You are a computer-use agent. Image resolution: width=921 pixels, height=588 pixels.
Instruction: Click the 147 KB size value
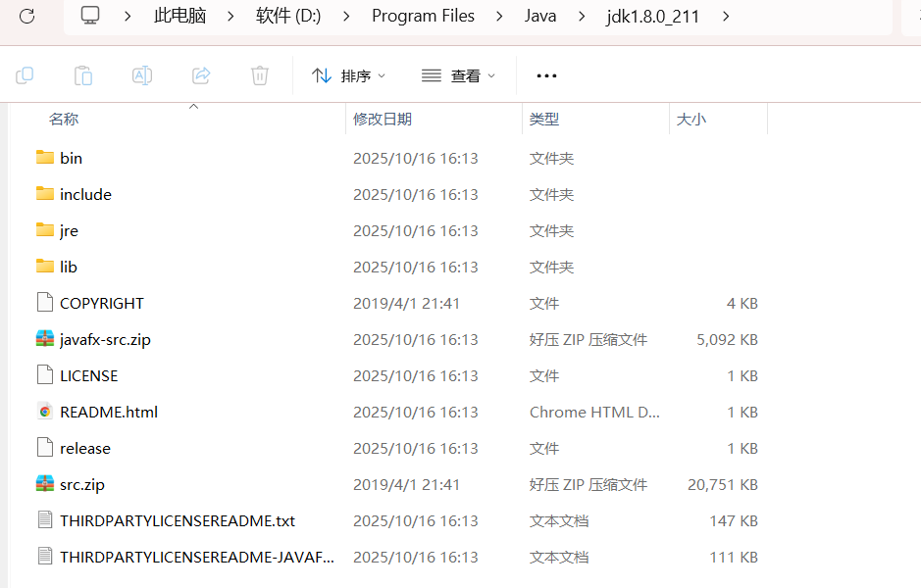[x=734, y=521]
